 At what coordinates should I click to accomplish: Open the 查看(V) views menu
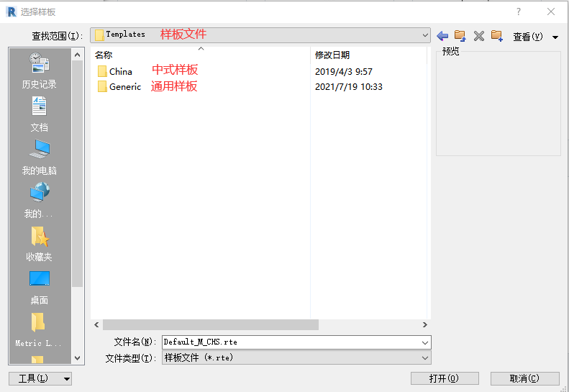[528, 37]
